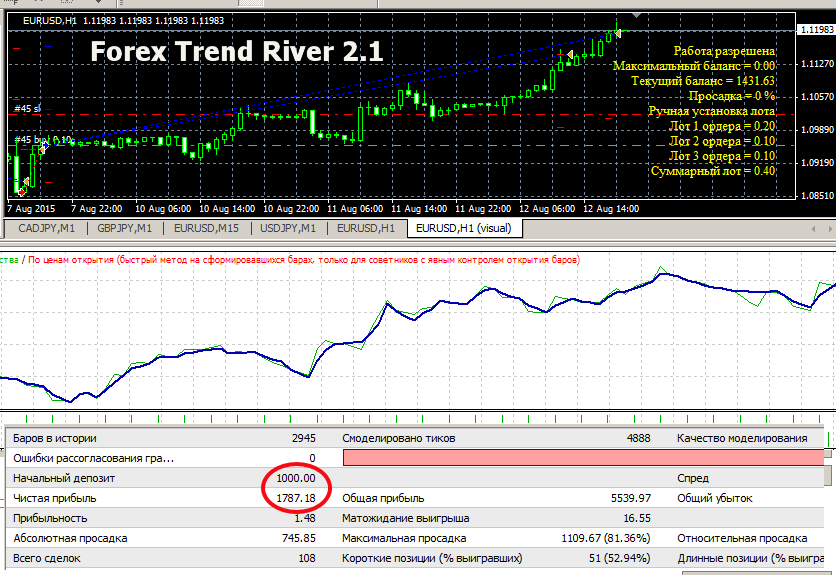Click the 1.10570 price scale label

817,97
